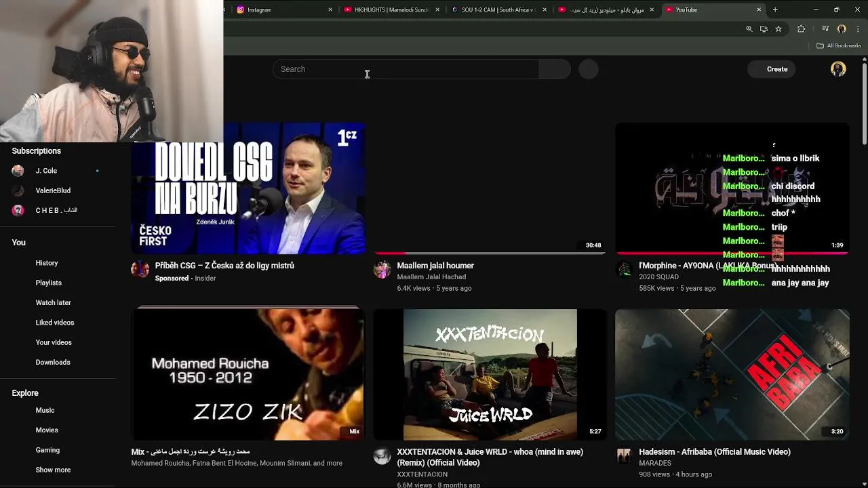868x488 pixels.
Task: Open the Mohamed Rouicha Mix thumbnail
Action: coord(248,375)
